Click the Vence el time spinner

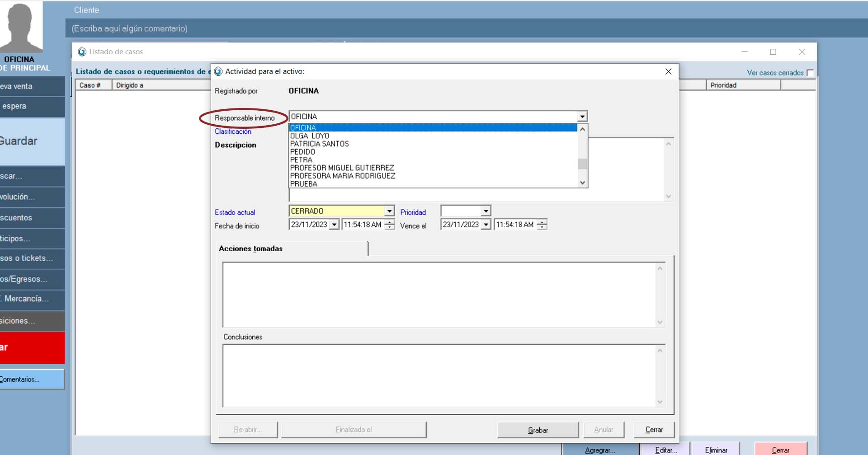coord(542,225)
